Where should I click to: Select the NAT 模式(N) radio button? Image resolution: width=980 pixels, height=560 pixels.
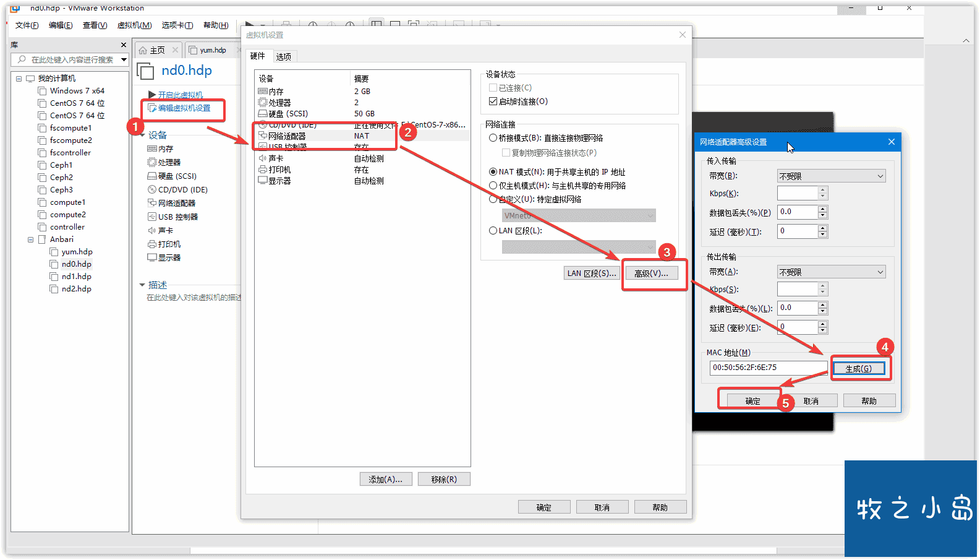click(493, 172)
